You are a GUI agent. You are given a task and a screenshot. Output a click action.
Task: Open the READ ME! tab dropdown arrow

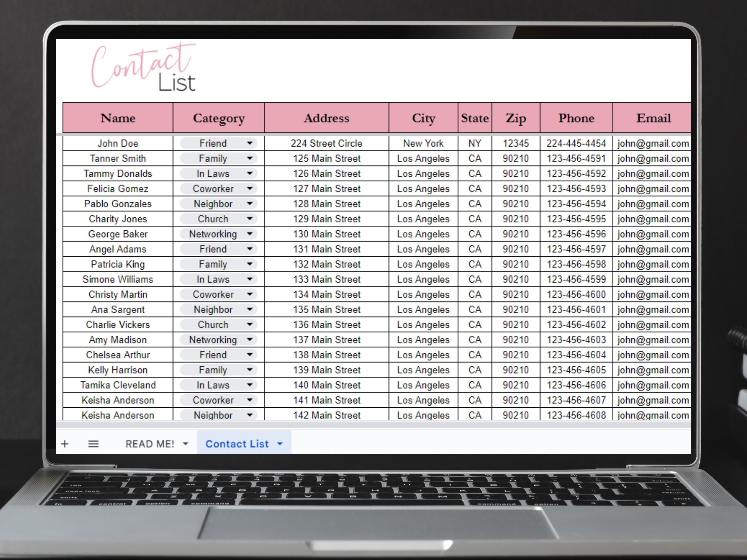point(185,444)
